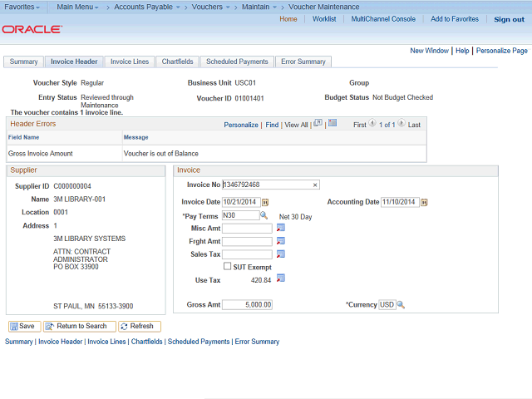Select 'Gross Invoice Amount' field name cell
This screenshot has width=532, height=399.
(41, 154)
